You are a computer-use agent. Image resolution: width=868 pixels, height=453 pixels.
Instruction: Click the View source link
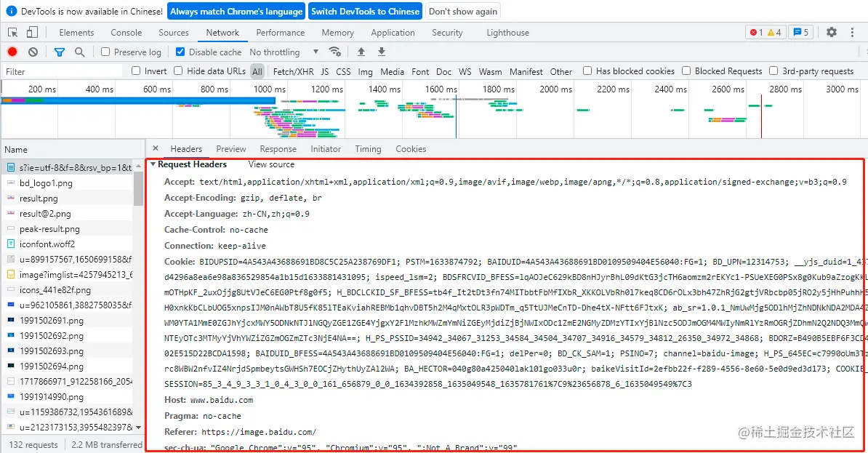coord(271,164)
